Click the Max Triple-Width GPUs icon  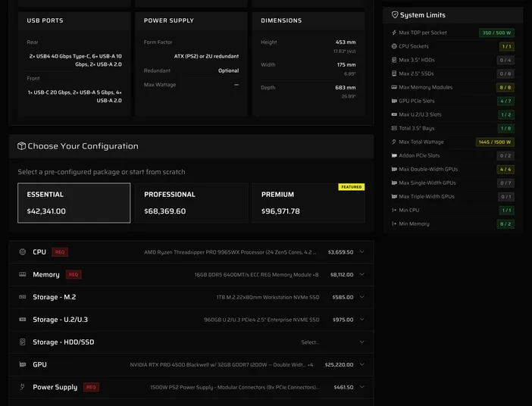coord(394,196)
